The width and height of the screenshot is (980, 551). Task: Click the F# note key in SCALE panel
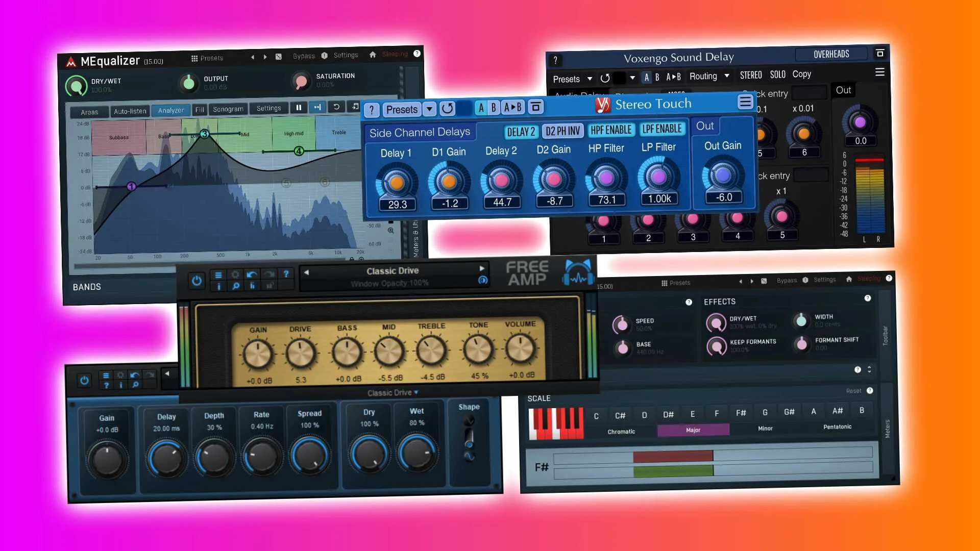pyautogui.click(x=741, y=413)
